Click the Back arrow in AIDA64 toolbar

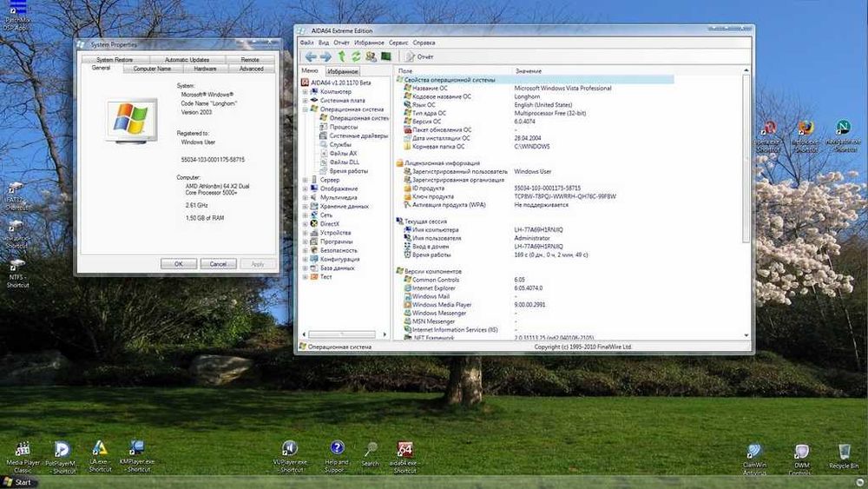(311, 56)
